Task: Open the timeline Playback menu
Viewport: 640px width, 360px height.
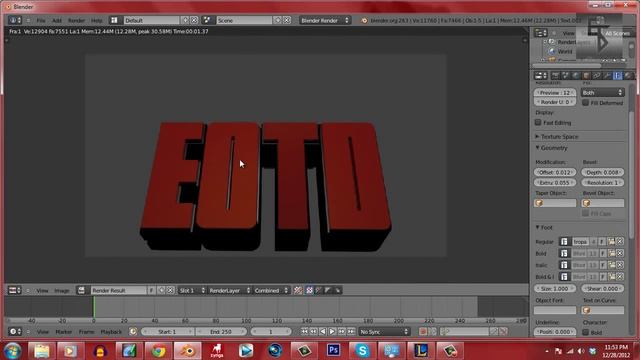Action: pos(111,331)
